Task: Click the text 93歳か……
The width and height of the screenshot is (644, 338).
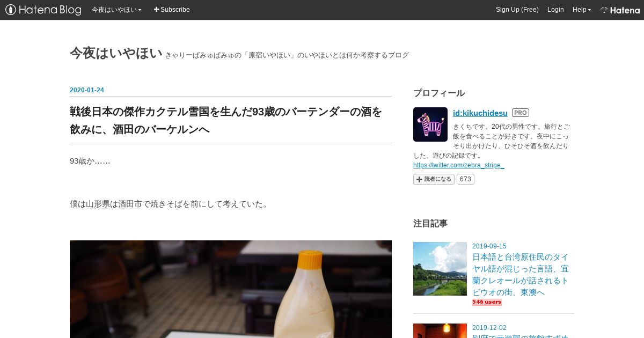Action: point(90,161)
